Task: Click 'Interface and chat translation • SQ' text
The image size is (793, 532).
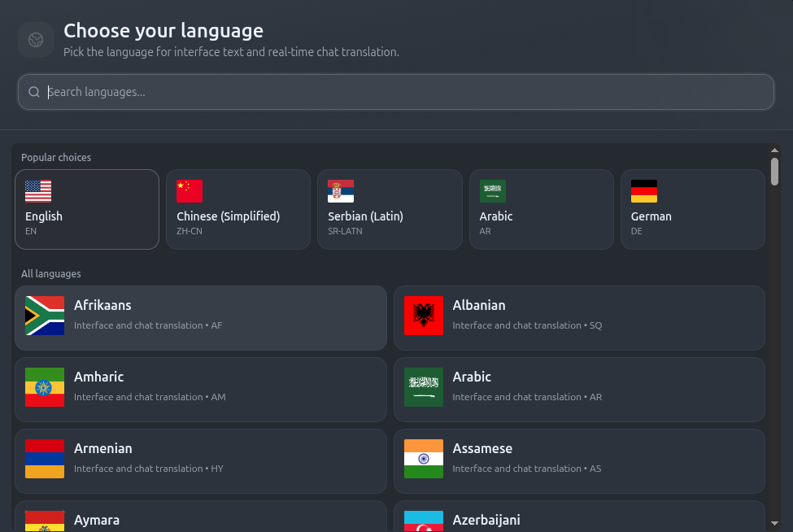Action: click(528, 325)
